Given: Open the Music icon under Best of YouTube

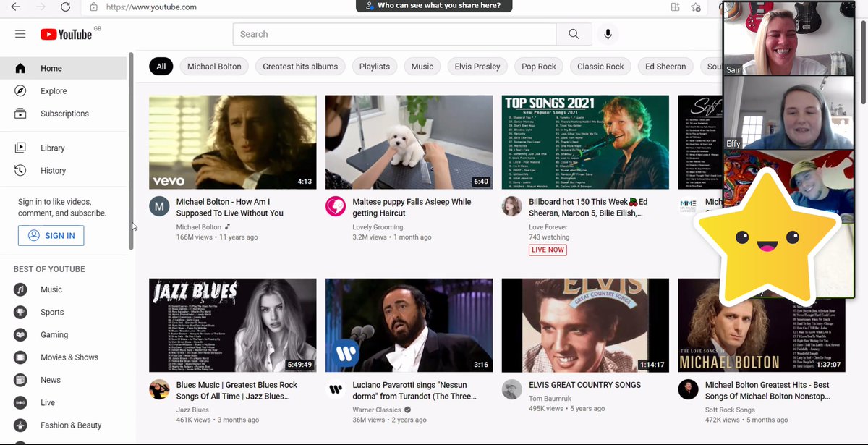Looking at the screenshot, I should (20, 289).
